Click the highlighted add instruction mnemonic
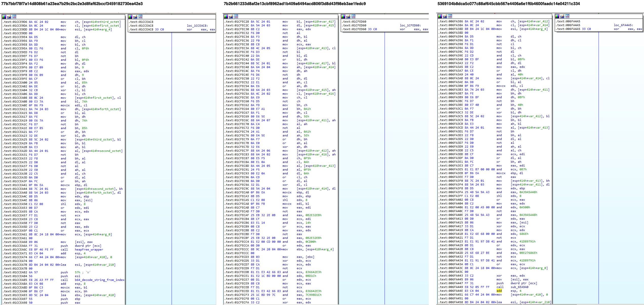The width and height of the screenshot is (644, 305). (x=499, y=291)
